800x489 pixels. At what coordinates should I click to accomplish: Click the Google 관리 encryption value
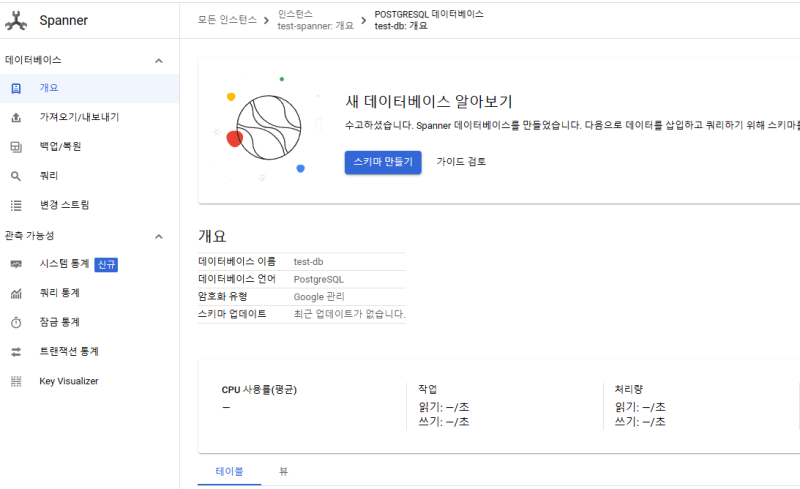pos(319,297)
